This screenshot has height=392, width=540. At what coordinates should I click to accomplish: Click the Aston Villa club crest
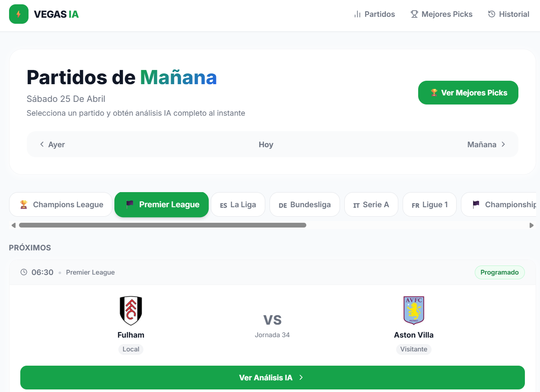point(413,310)
